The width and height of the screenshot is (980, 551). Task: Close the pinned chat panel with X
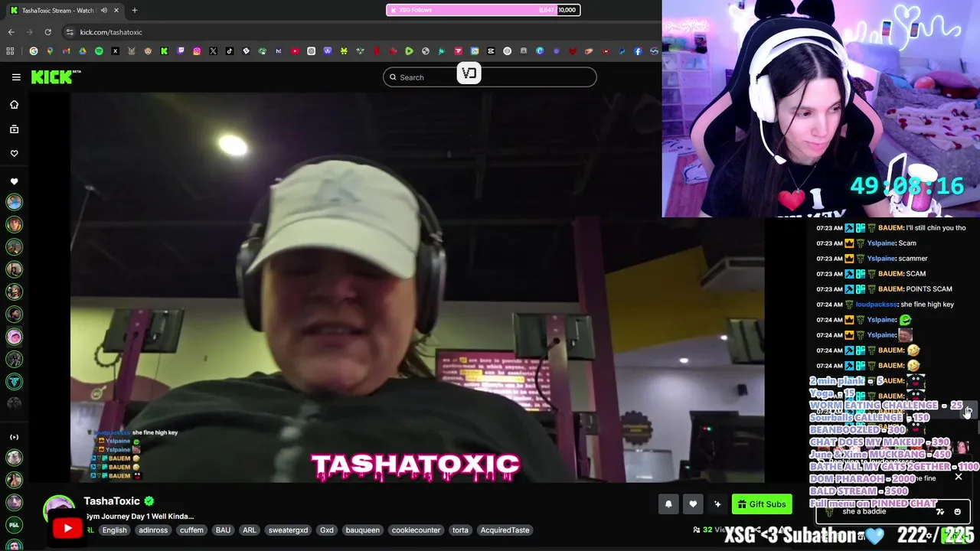tap(959, 477)
